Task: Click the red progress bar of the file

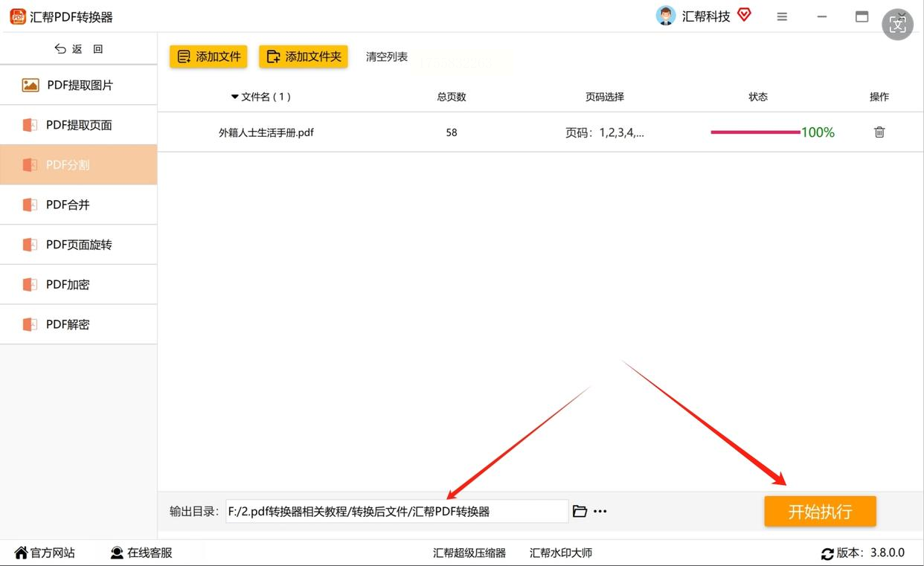Action: click(x=755, y=132)
